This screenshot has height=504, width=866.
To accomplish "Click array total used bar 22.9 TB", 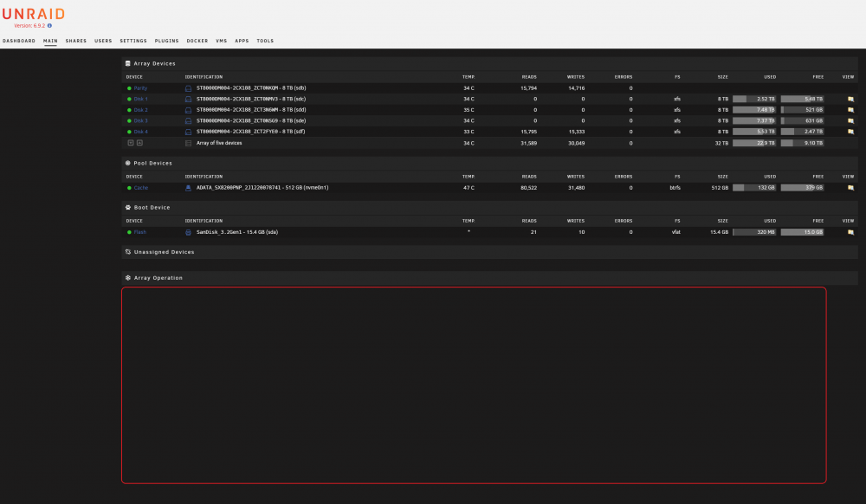I will (x=754, y=144).
